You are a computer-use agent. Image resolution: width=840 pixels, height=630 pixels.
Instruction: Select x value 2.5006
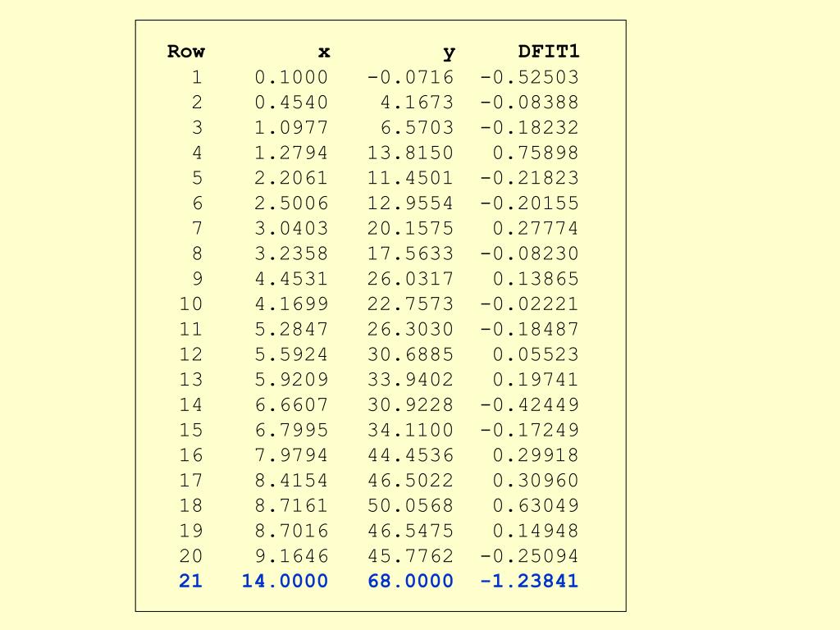coord(291,203)
